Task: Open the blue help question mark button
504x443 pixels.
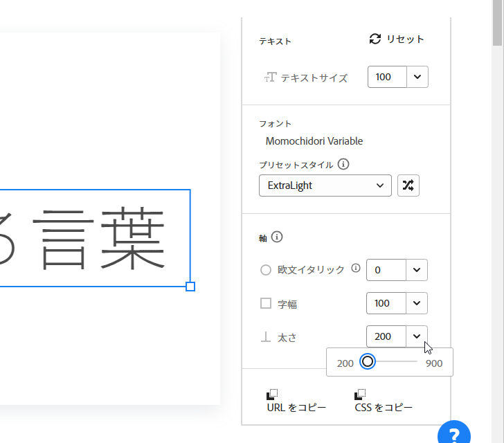Action: (454, 433)
